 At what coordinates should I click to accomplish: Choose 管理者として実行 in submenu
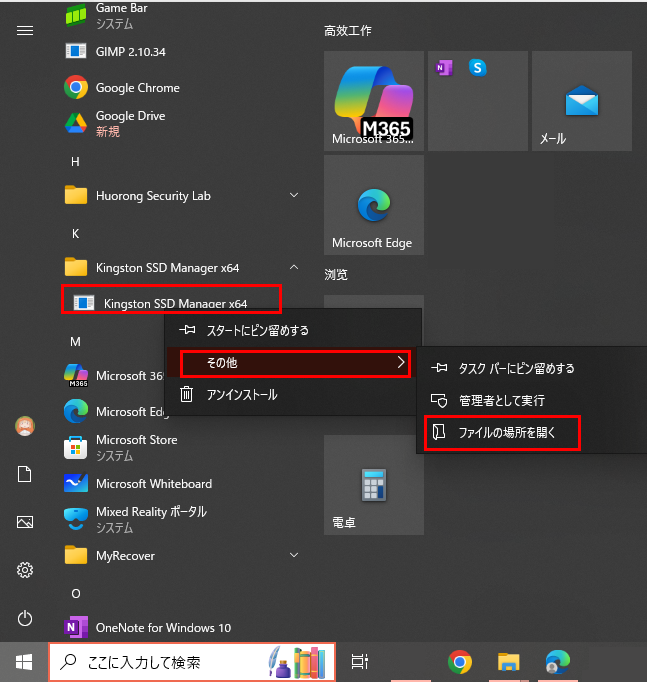click(x=532, y=400)
